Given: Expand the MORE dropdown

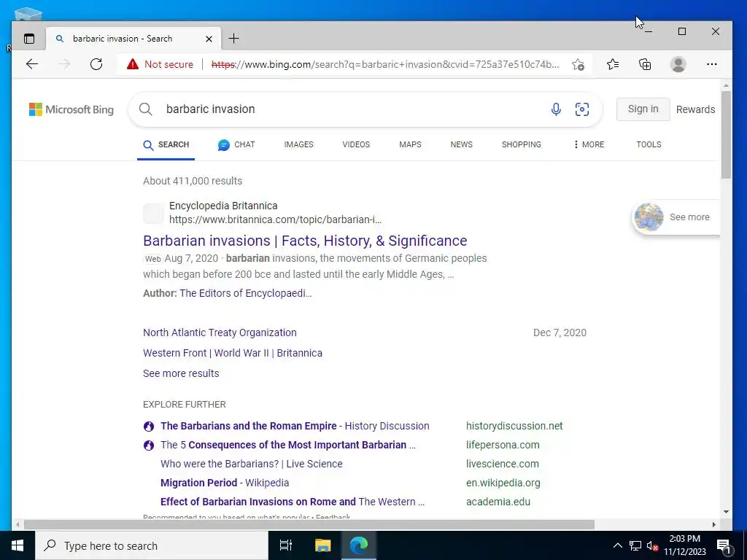Looking at the screenshot, I should pos(589,145).
